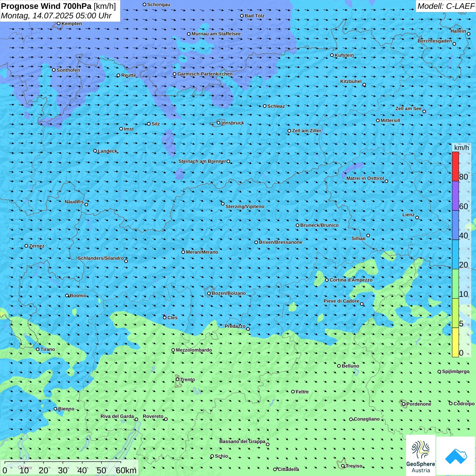476x476 pixels.
Task: Click the 'Mezzolombardo' label
Action: point(194,350)
